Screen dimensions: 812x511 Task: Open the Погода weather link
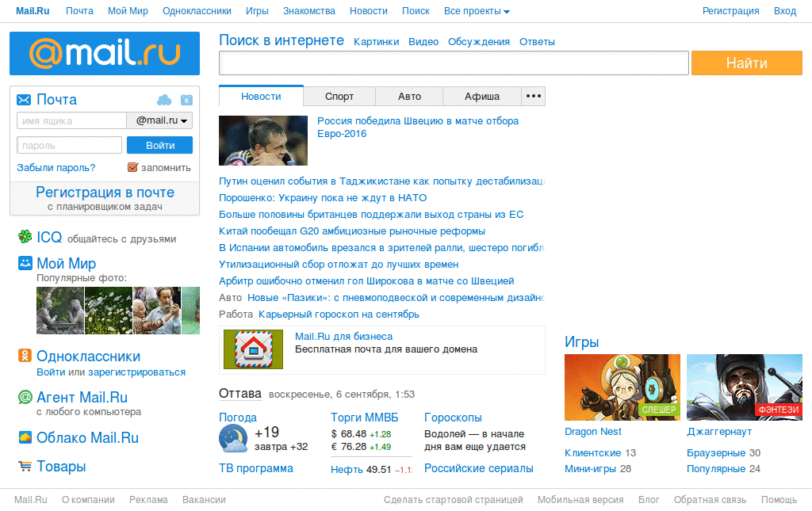[238, 418]
